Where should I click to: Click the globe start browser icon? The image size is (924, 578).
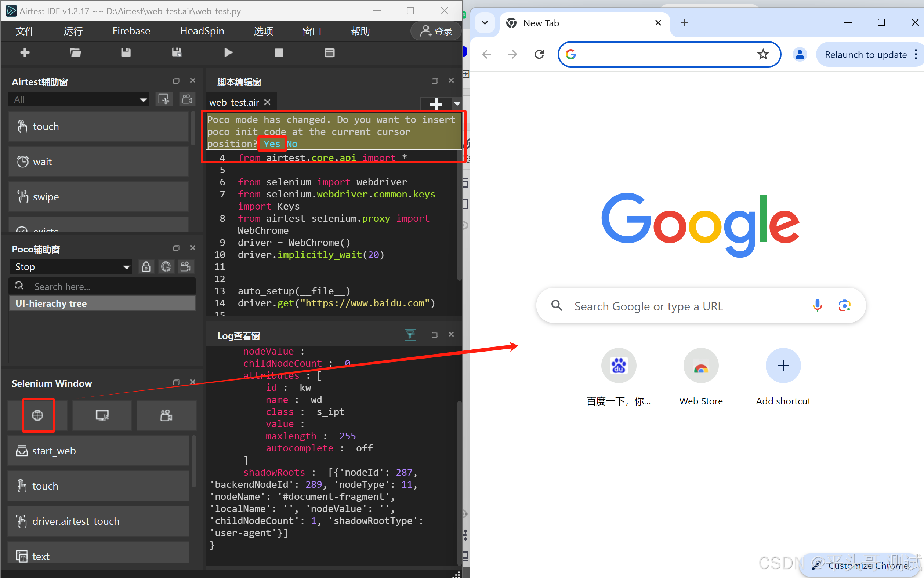pos(38,415)
